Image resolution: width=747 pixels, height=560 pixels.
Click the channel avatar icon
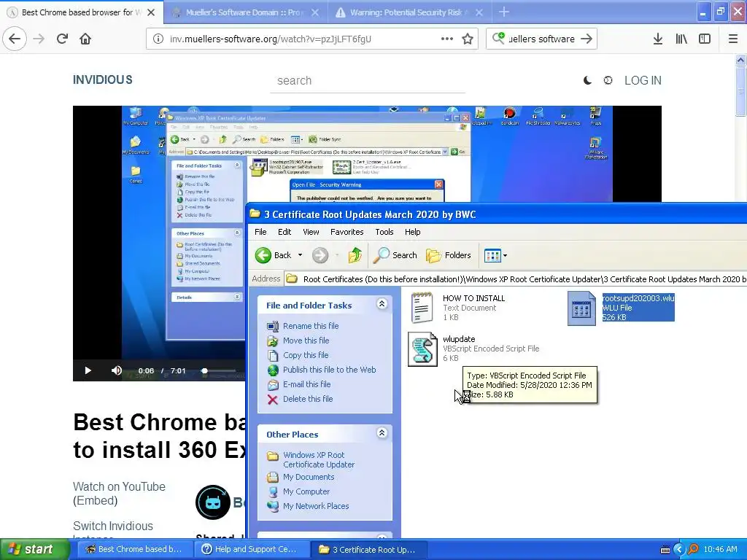(x=213, y=502)
